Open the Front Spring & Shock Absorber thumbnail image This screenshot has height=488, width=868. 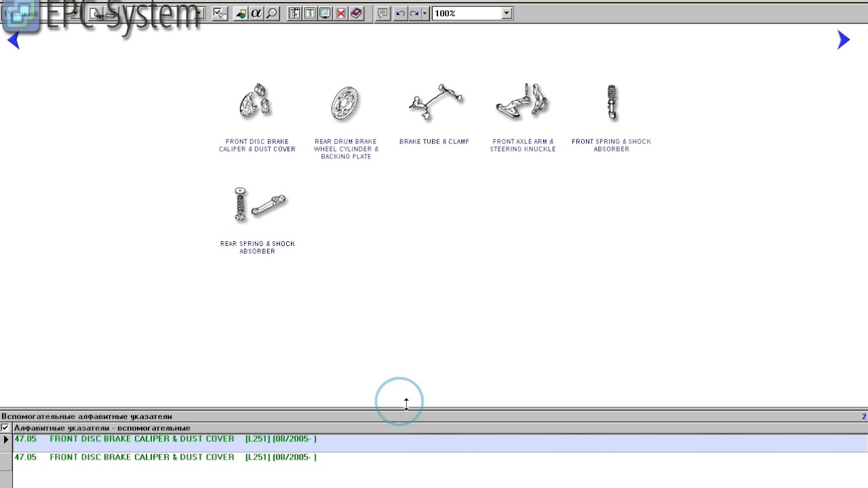612,102
